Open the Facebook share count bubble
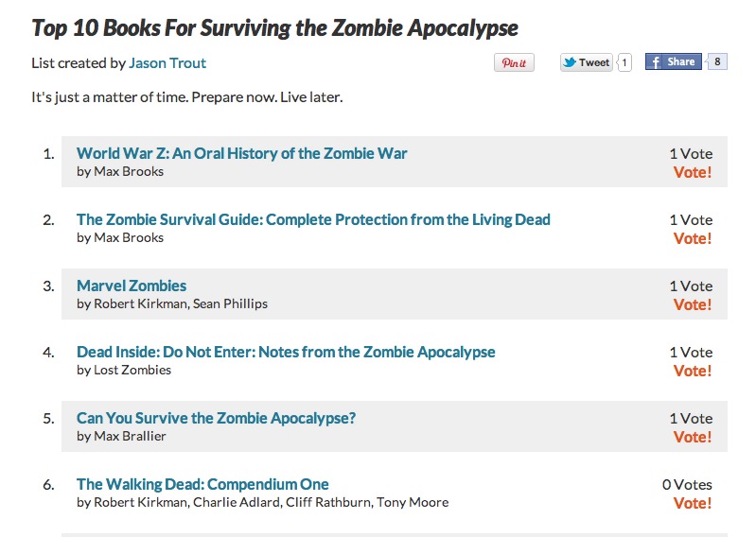The height and width of the screenshot is (537, 756). point(717,61)
